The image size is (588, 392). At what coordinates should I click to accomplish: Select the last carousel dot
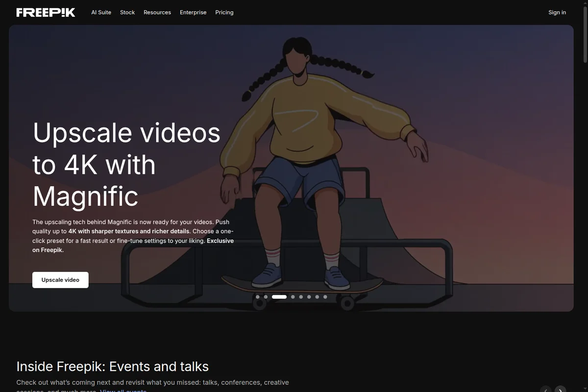click(x=325, y=296)
